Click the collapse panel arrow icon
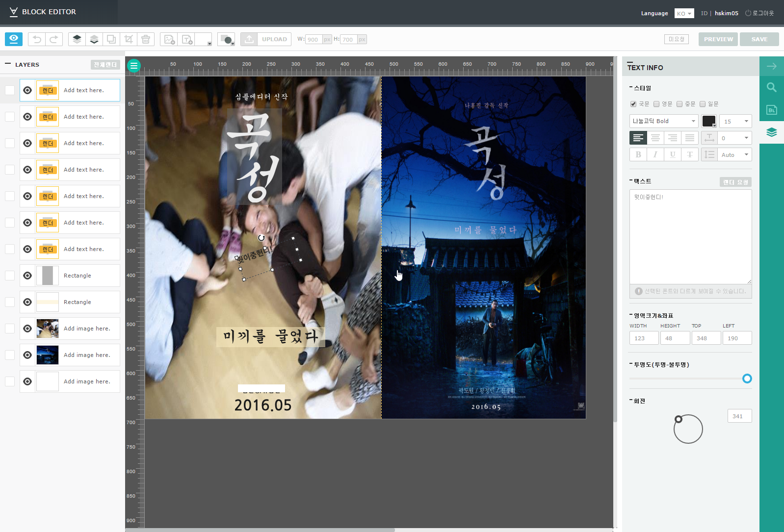 point(772,66)
